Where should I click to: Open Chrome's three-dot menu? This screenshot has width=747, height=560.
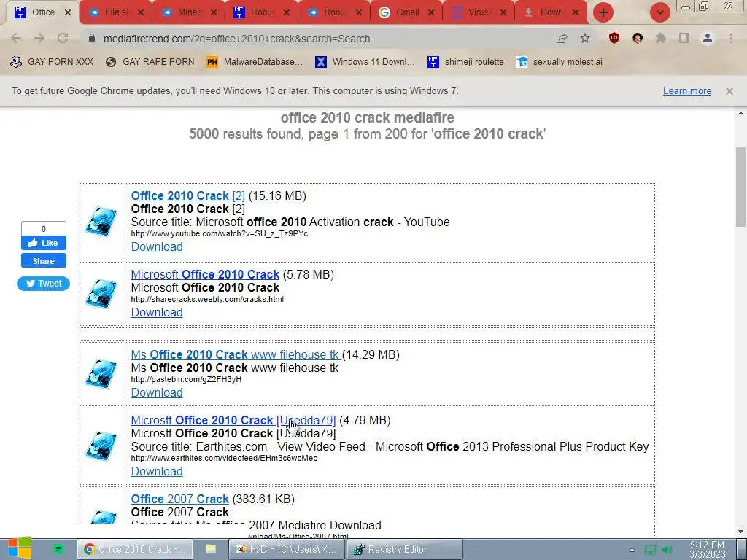pos(731,39)
